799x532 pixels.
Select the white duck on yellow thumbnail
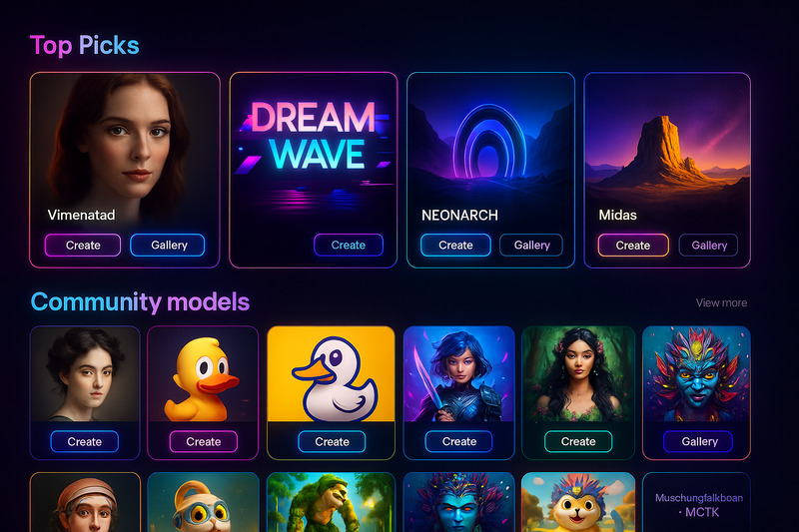click(332, 374)
